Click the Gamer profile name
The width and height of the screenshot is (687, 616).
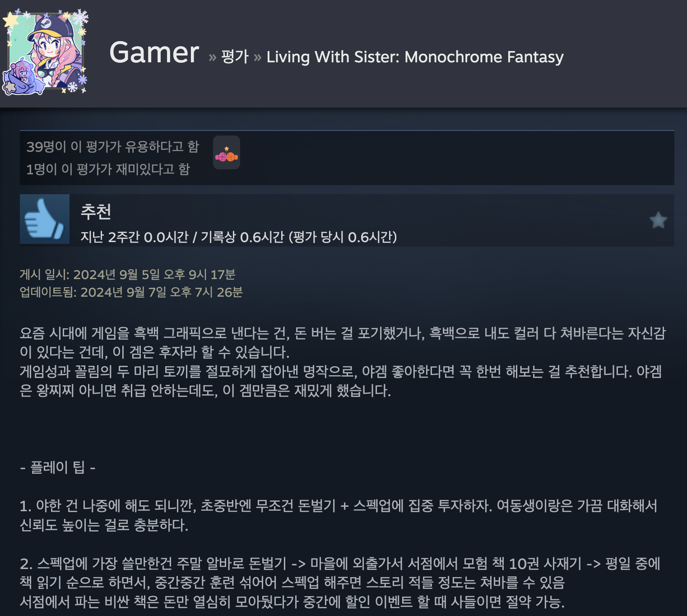pyautogui.click(x=154, y=52)
